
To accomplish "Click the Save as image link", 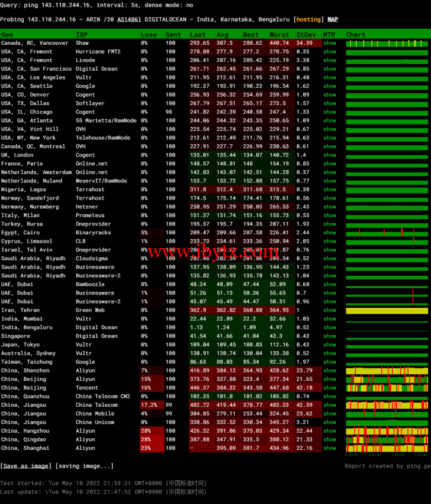I will tap(26, 466).
